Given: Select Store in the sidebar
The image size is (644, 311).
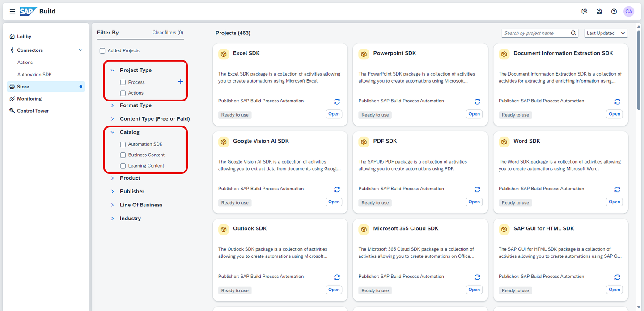Looking at the screenshot, I should (46, 87).
